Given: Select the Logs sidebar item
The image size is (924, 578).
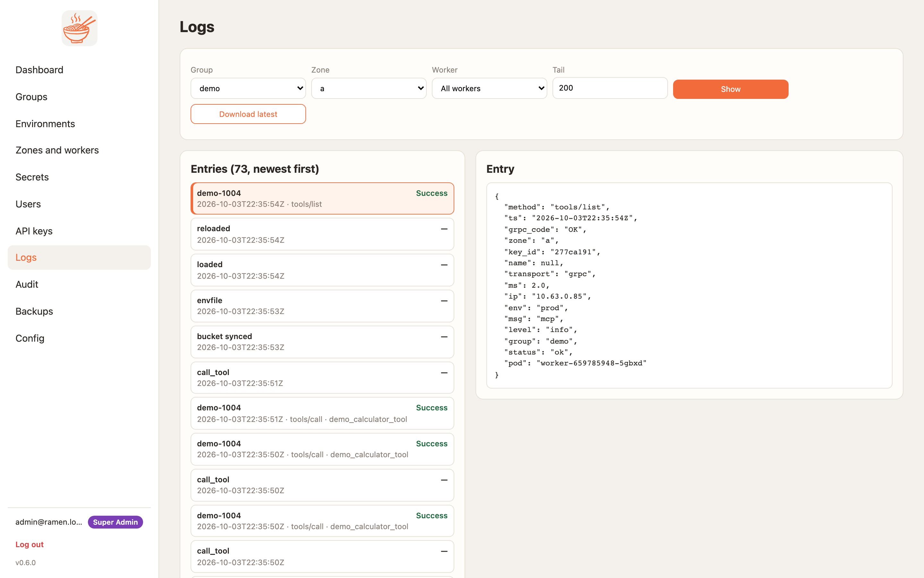Looking at the screenshot, I should tap(79, 257).
